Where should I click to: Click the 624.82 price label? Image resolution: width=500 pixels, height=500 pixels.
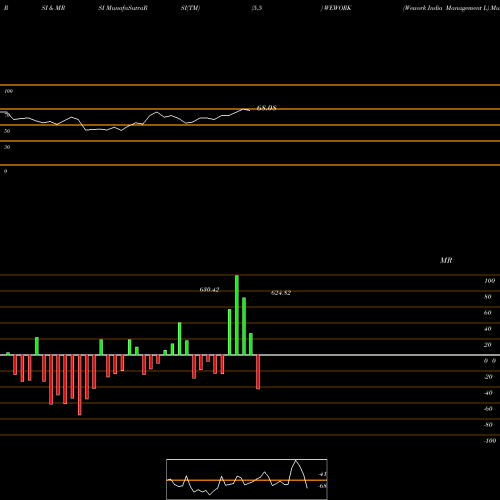click(x=281, y=293)
